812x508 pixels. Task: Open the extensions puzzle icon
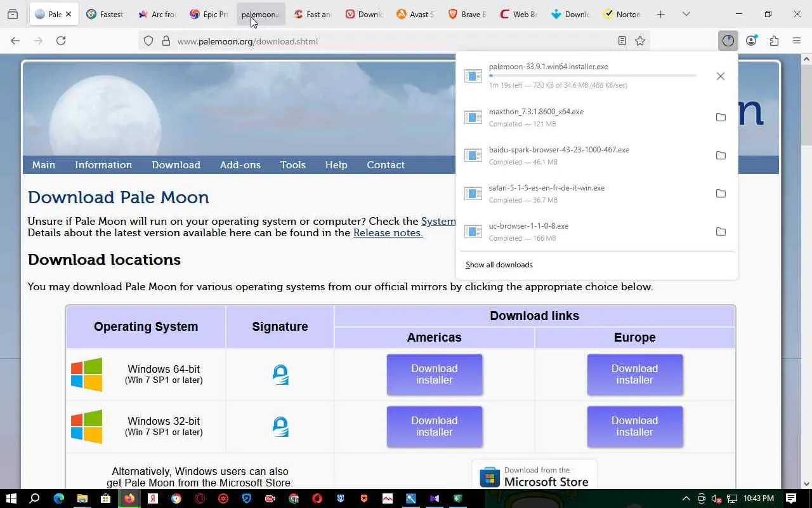[x=774, y=41]
